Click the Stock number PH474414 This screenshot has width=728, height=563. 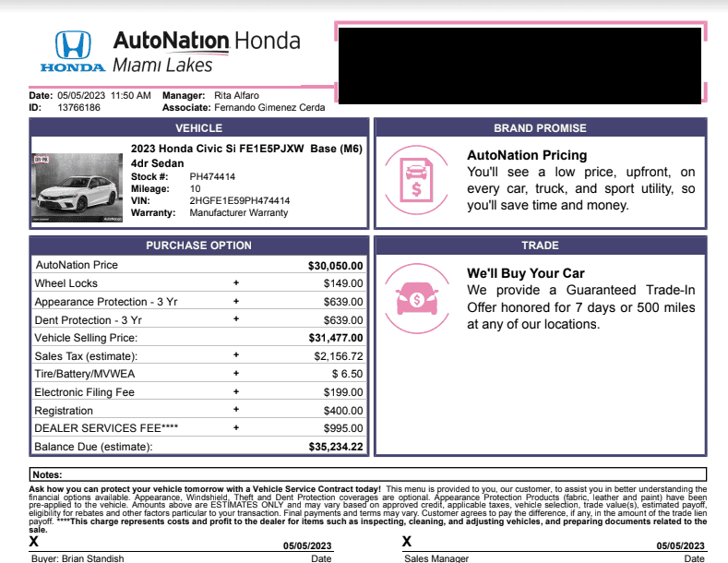tap(212, 176)
